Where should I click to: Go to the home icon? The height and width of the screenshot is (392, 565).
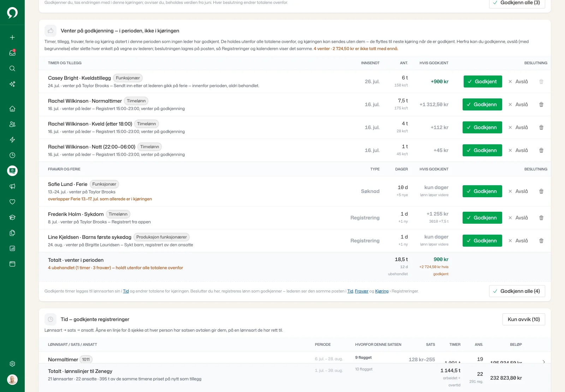point(12,109)
